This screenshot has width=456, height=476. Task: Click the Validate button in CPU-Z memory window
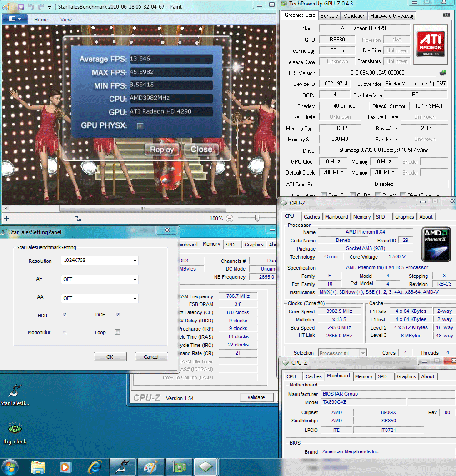point(256,397)
